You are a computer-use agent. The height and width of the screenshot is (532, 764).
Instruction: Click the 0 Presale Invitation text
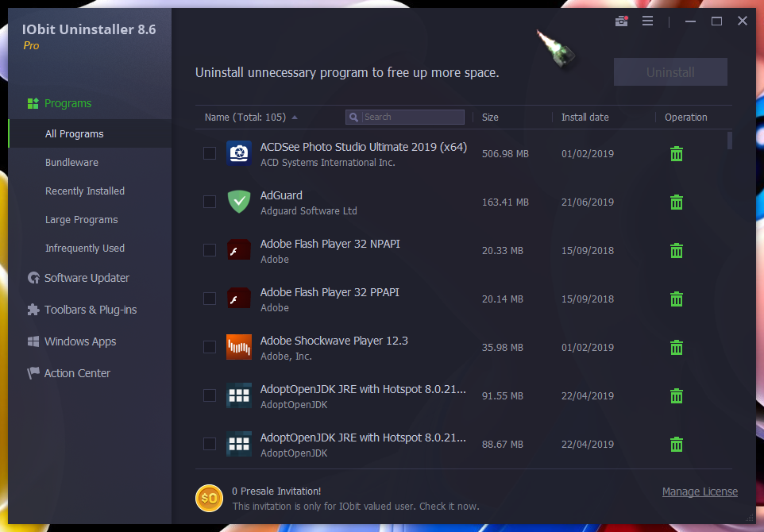[276, 491]
